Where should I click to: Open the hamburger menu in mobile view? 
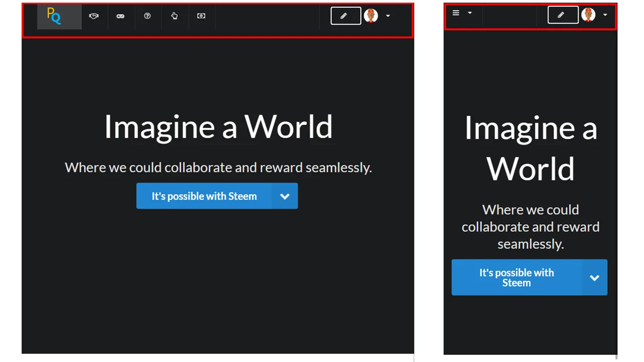(456, 13)
